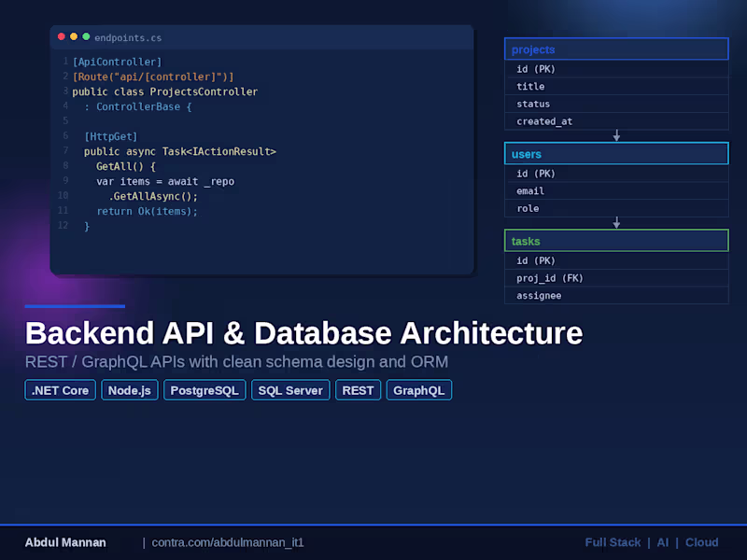The height and width of the screenshot is (560, 747).
Task: Click the arrow between projects and users tables
Action: (x=616, y=135)
